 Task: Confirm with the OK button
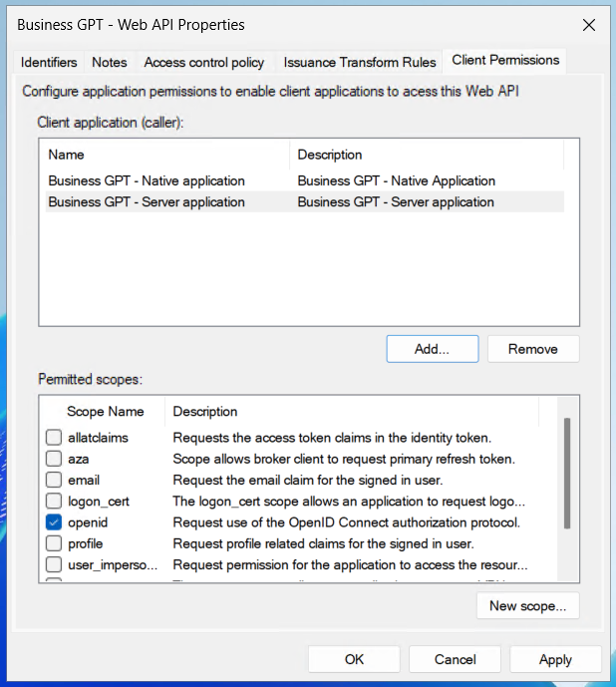pyautogui.click(x=354, y=659)
